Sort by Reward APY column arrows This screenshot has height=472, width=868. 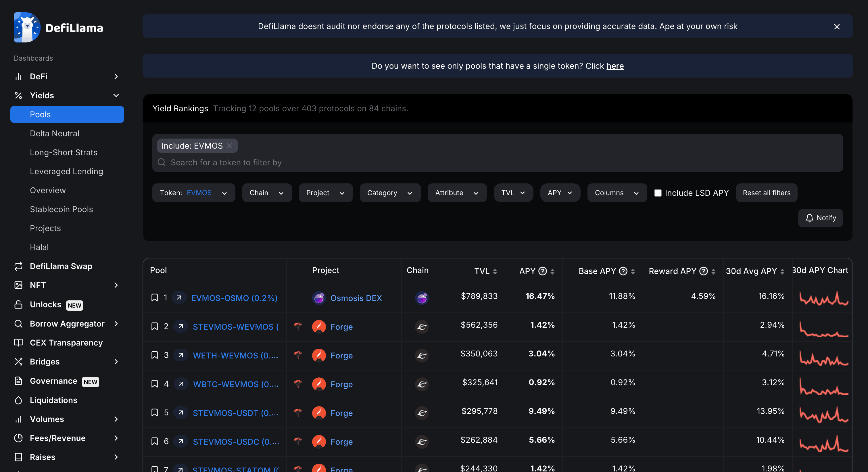tap(713, 272)
